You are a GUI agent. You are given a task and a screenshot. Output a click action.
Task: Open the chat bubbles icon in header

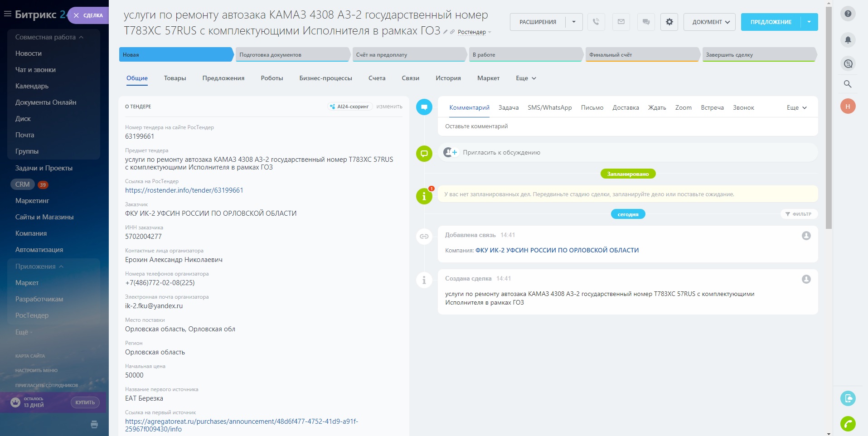pyautogui.click(x=646, y=22)
